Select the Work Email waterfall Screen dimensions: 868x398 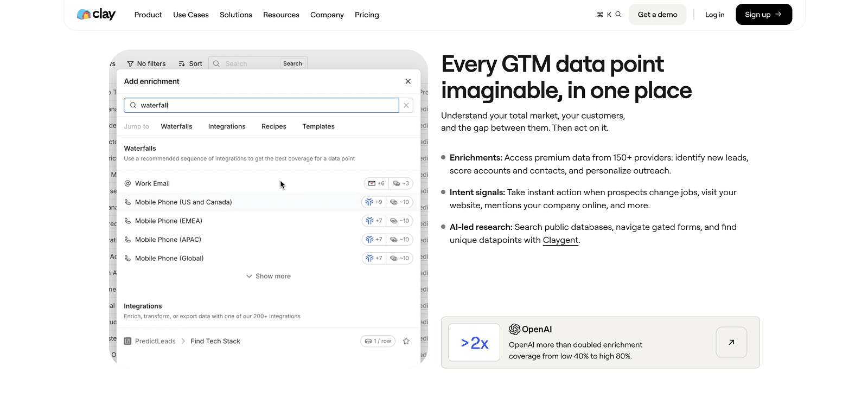pos(269,183)
